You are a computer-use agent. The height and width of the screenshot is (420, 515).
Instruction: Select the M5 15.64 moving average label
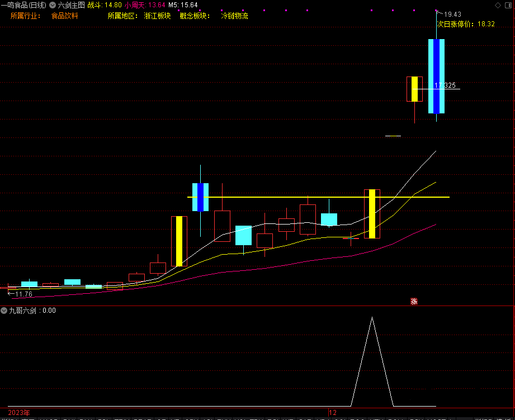tap(183, 4)
